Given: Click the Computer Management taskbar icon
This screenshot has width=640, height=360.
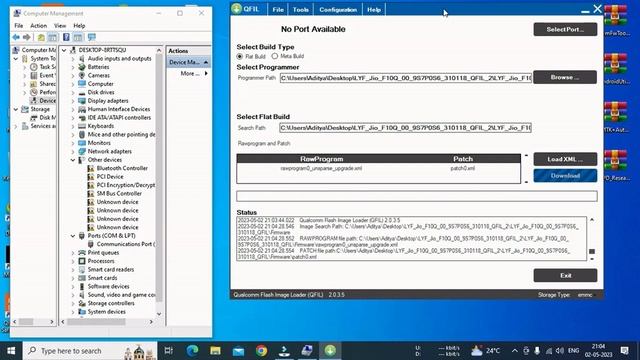Looking at the screenshot, I should [307, 350].
